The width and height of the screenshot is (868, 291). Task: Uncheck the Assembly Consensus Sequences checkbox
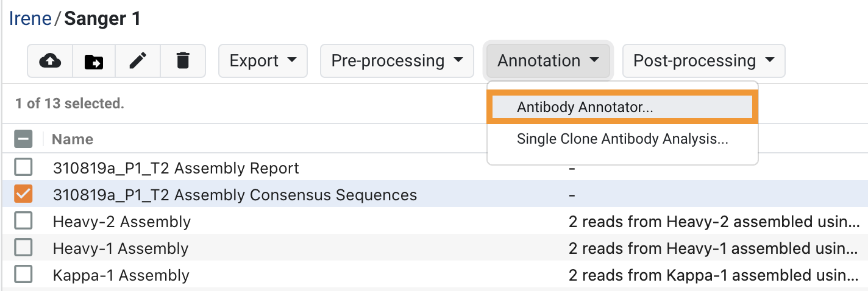[x=23, y=194]
